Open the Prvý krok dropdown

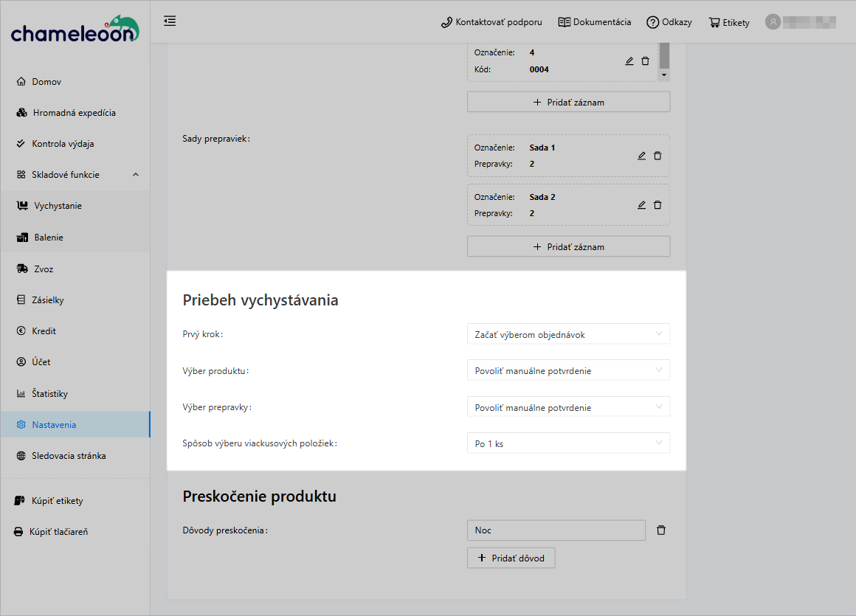[568, 333]
